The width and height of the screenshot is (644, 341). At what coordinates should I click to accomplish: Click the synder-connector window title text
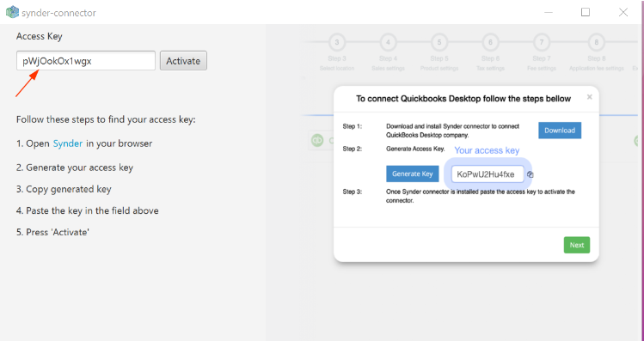point(58,13)
